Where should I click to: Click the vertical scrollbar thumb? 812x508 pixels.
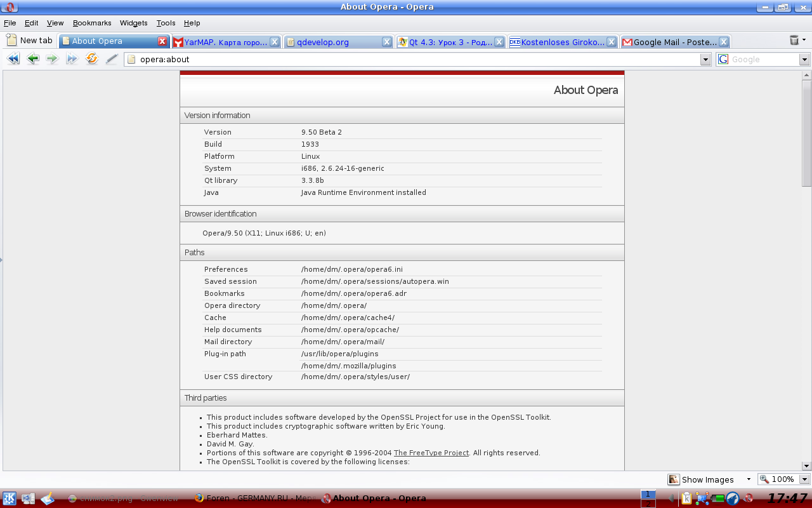806,133
